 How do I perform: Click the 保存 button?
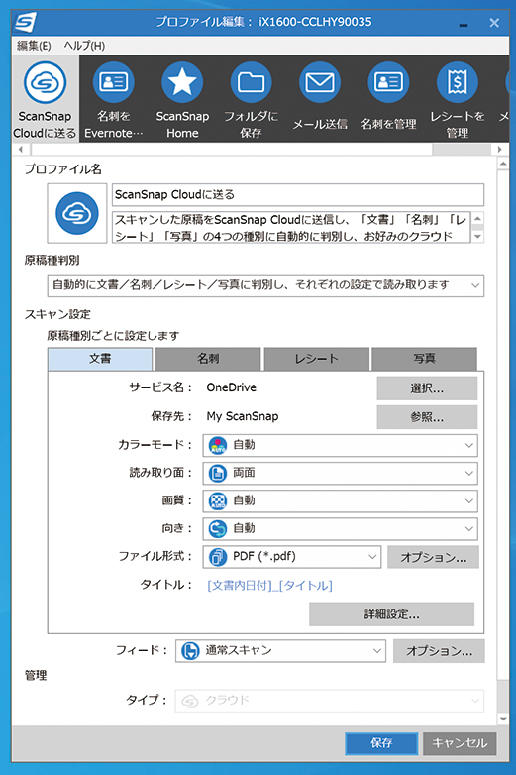pyautogui.click(x=382, y=743)
